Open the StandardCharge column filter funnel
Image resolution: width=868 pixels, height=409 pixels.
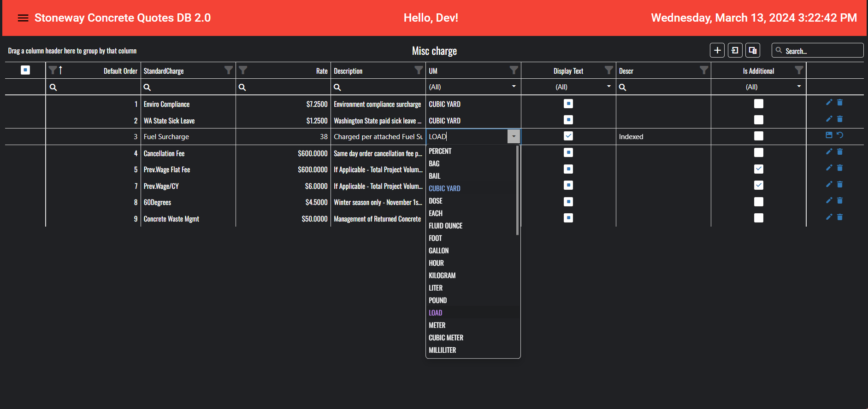[x=228, y=70]
